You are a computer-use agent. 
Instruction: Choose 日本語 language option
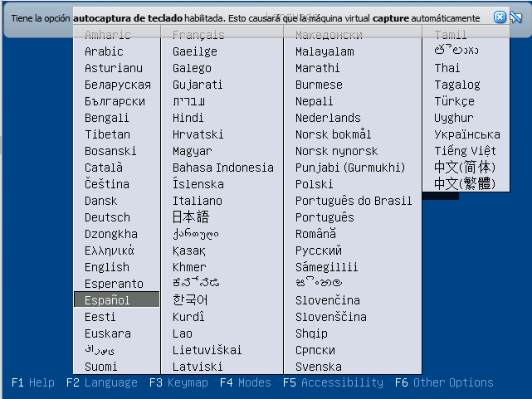point(191,217)
